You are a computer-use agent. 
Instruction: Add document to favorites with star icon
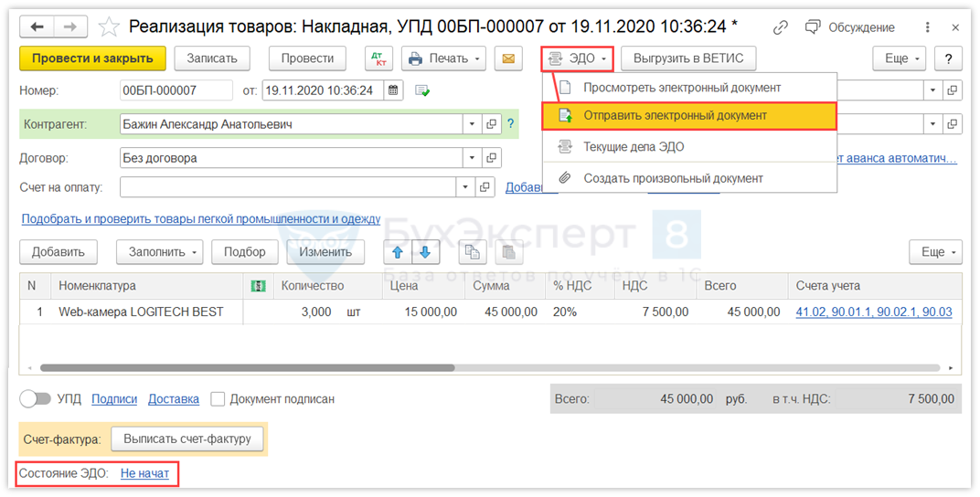[109, 26]
